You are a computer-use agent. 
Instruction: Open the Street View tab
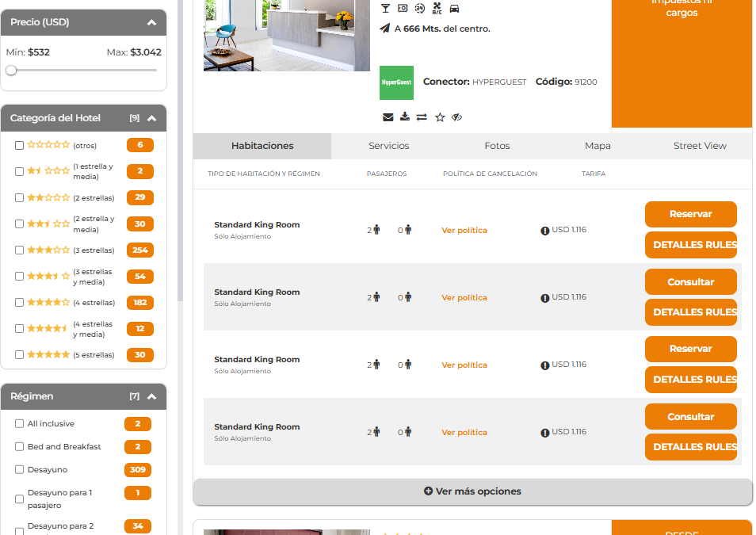point(699,146)
